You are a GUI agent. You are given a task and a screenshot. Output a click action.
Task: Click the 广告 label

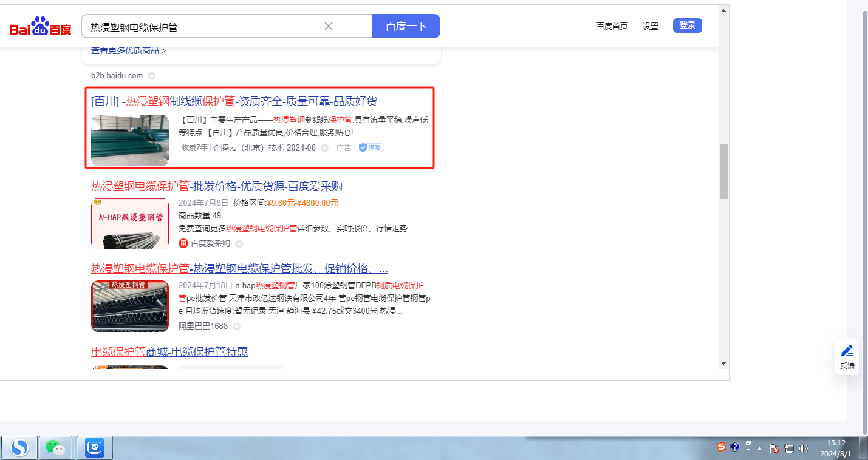344,147
